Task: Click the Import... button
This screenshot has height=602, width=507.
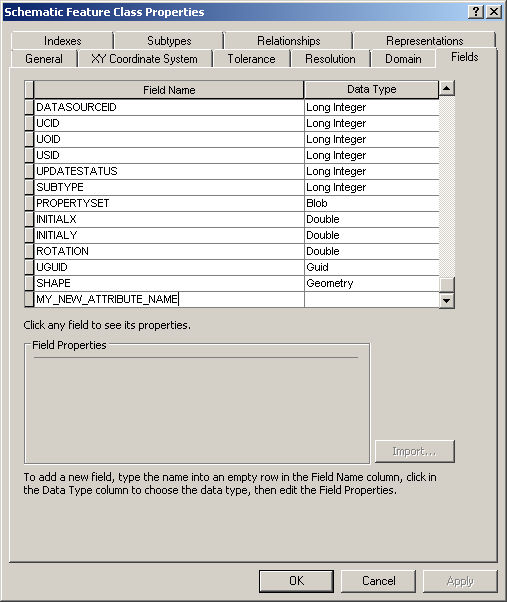Action: (x=415, y=452)
